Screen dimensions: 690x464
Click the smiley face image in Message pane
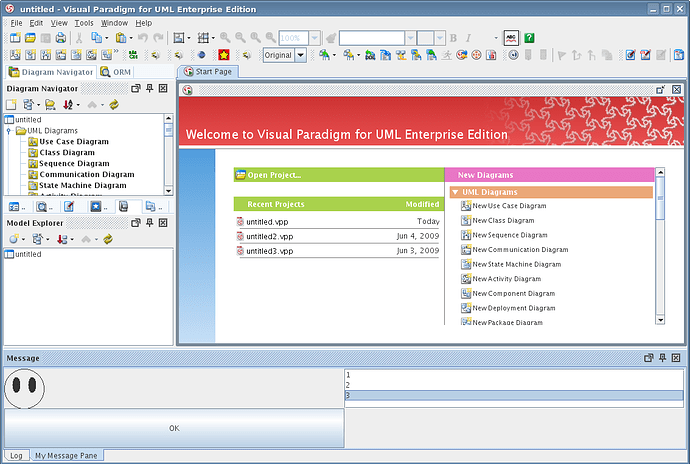pyautogui.click(x=25, y=388)
